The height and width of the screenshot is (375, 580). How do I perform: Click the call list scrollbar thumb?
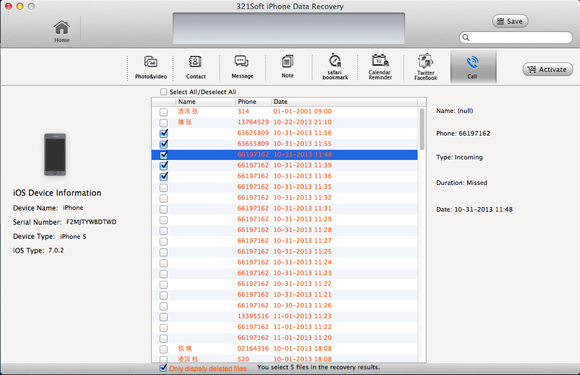(x=422, y=129)
